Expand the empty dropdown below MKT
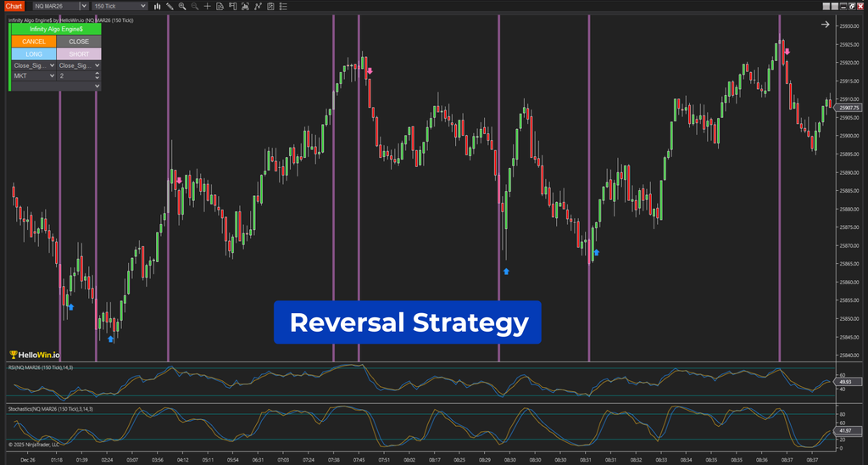 point(57,86)
